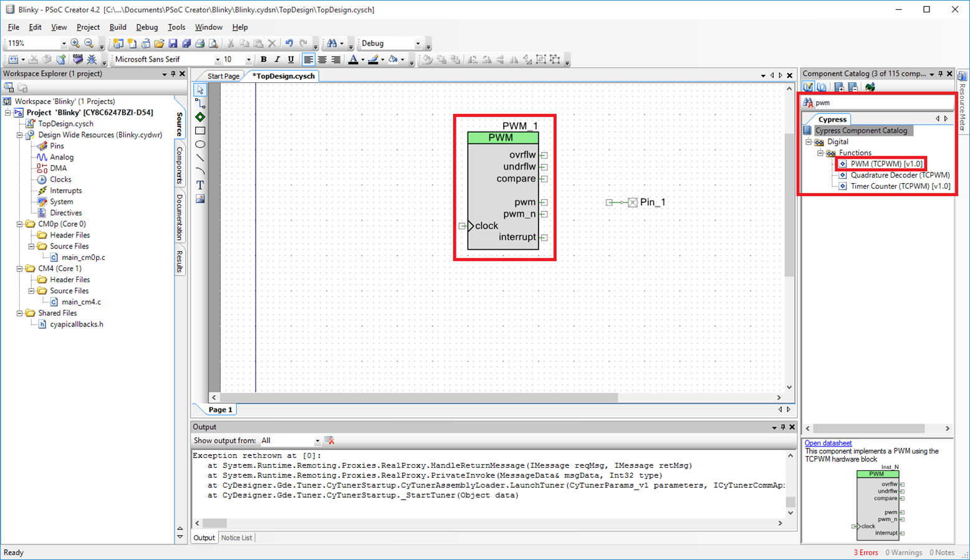
Task: Select the pointer selection tool
Action: 200,90
